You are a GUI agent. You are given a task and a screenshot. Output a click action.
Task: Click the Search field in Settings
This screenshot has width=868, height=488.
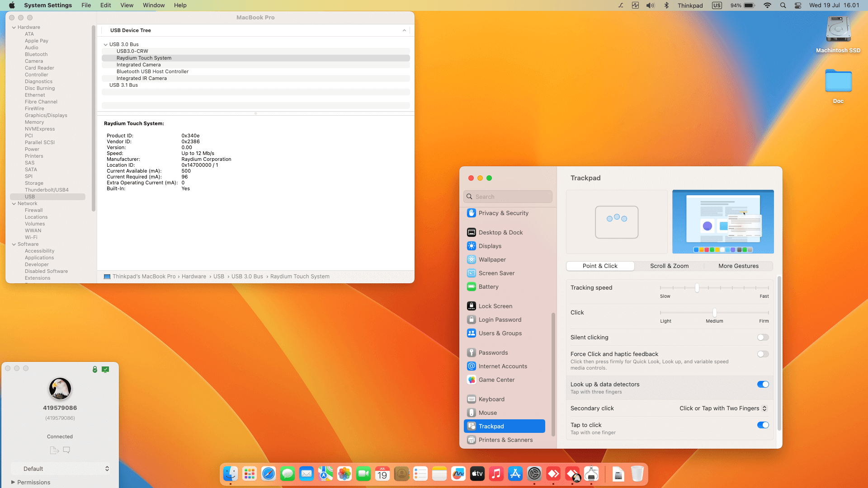pos(508,197)
